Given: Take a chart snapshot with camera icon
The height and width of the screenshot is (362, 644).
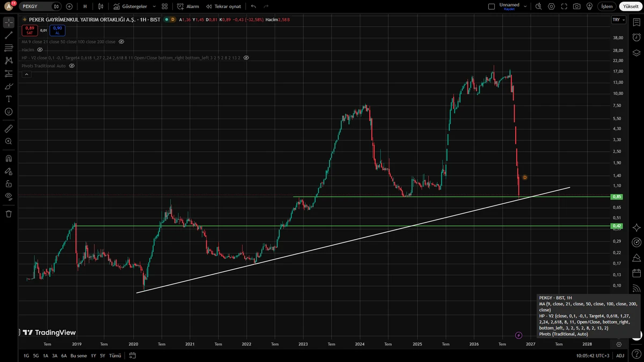Looking at the screenshot, I should pyautogui.click(x=576, y=6).
